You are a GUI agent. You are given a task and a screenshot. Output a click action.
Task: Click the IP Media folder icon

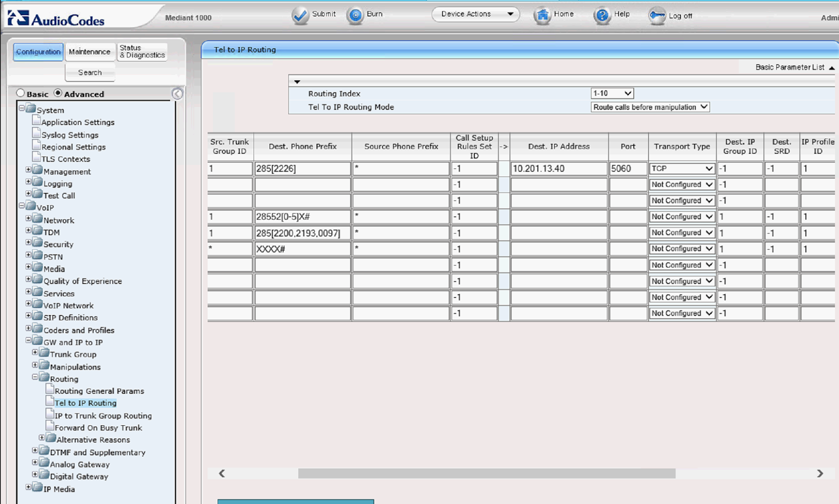click(x=38, y=487)
